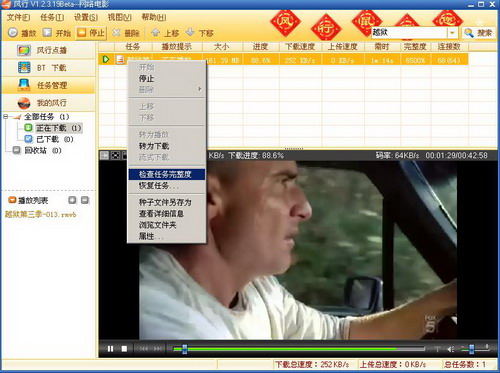
Task: Collapse the 全部任务 tree node
Action: tap(6, 117)
